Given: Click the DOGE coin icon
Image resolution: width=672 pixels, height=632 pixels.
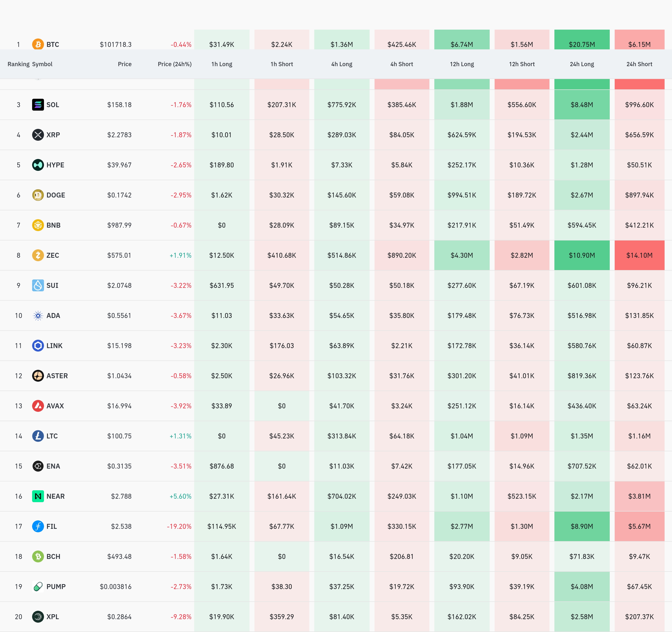Looking at the screenshot, I should pyautogui.click(x=38, y=195).
